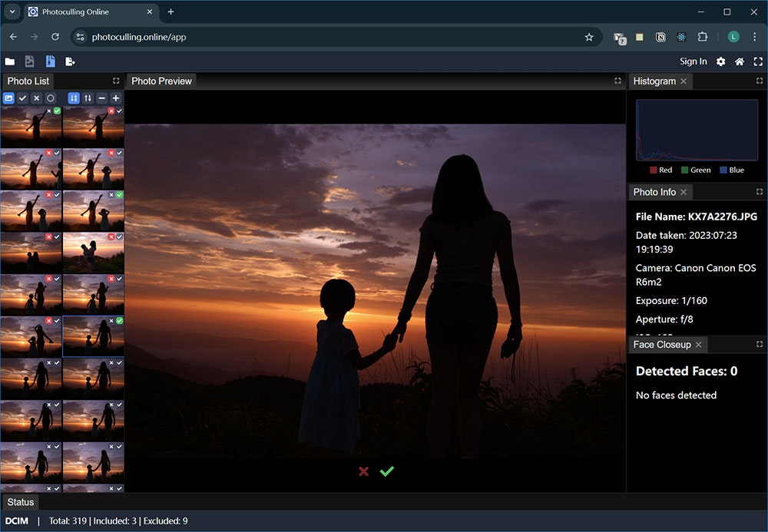Open the Chrome three-dot menu

tap(754, 37)
